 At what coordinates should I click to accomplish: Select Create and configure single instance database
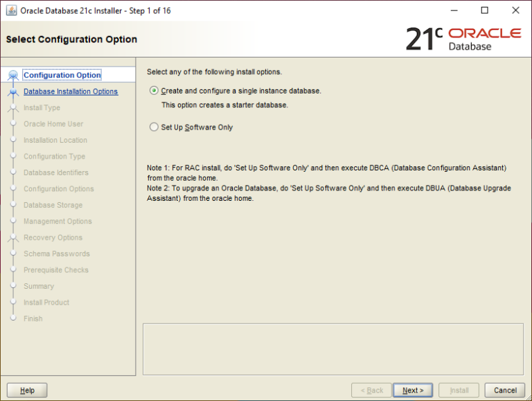(154, 91)
